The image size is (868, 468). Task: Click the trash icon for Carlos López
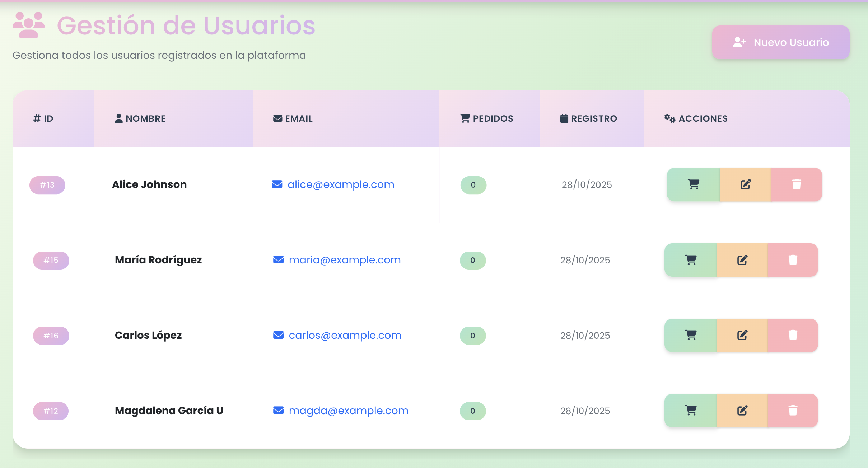[x=793, y=335]
